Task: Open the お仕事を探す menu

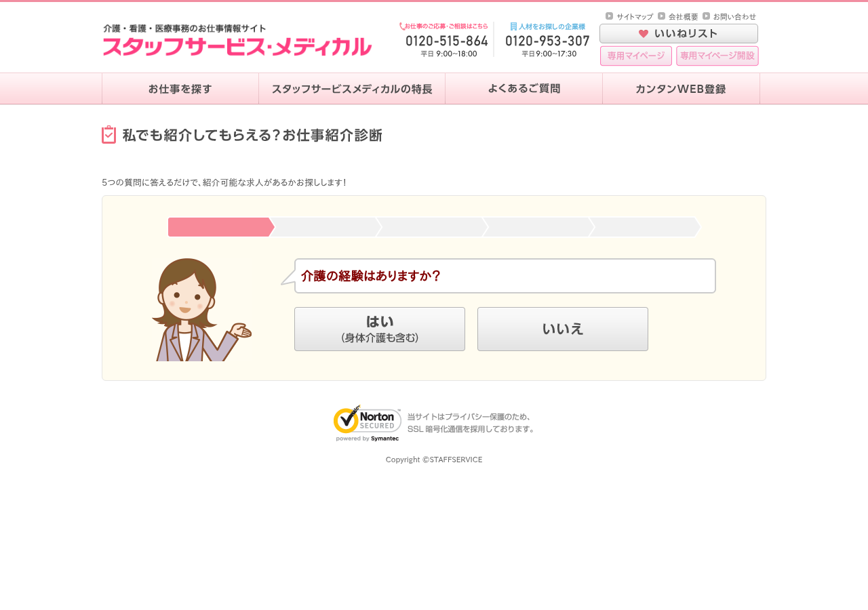Action: tap(180, 89)
